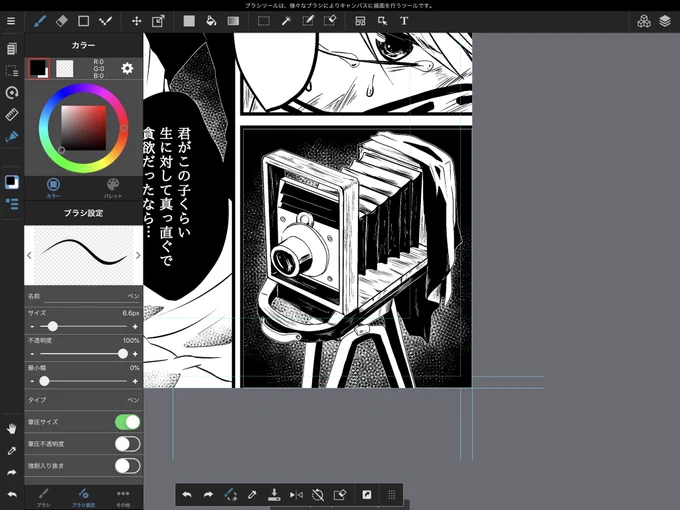This screenshot has width=680, height=510.
Task: Select the Hand pan tool
Action: pos(12,429)
